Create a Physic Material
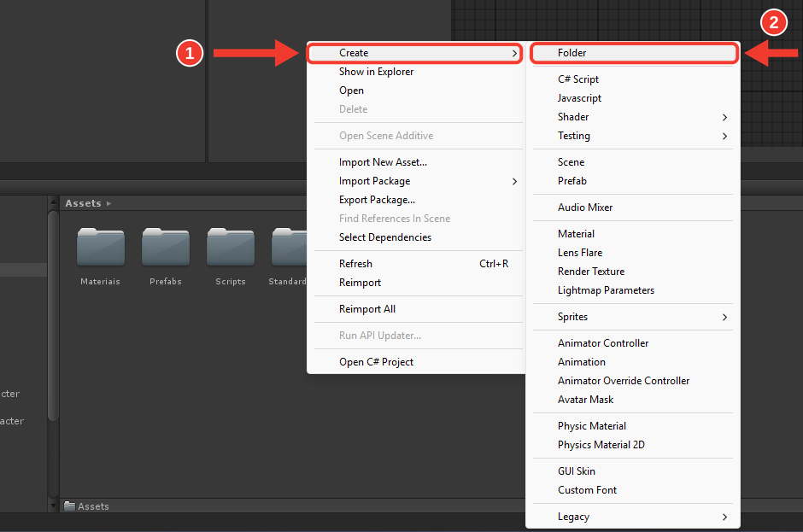 tap(634, 426)
